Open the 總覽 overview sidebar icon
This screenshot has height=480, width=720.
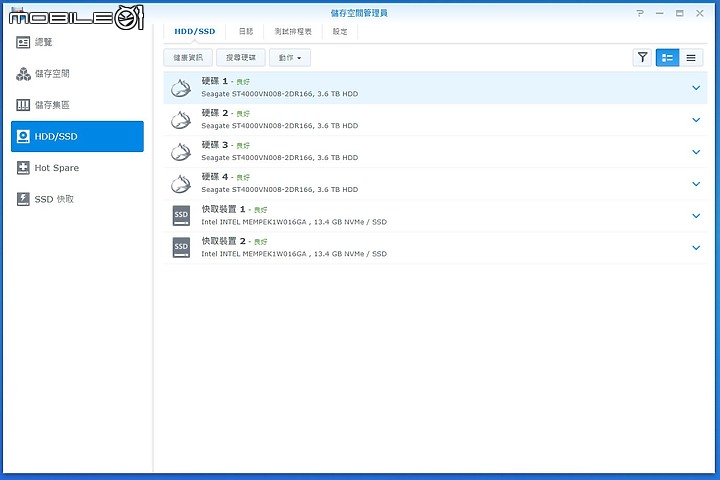click(23, 42)
